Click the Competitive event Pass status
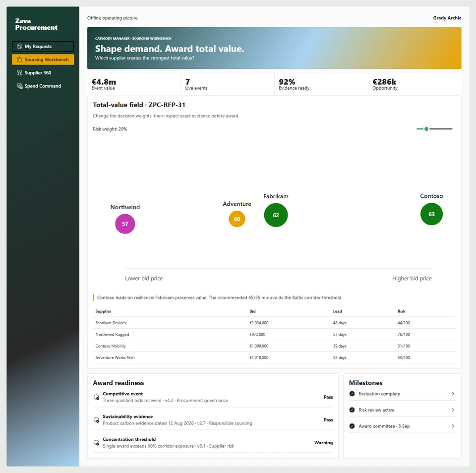This screenshot has height=473, width=476. pos(328,397)
